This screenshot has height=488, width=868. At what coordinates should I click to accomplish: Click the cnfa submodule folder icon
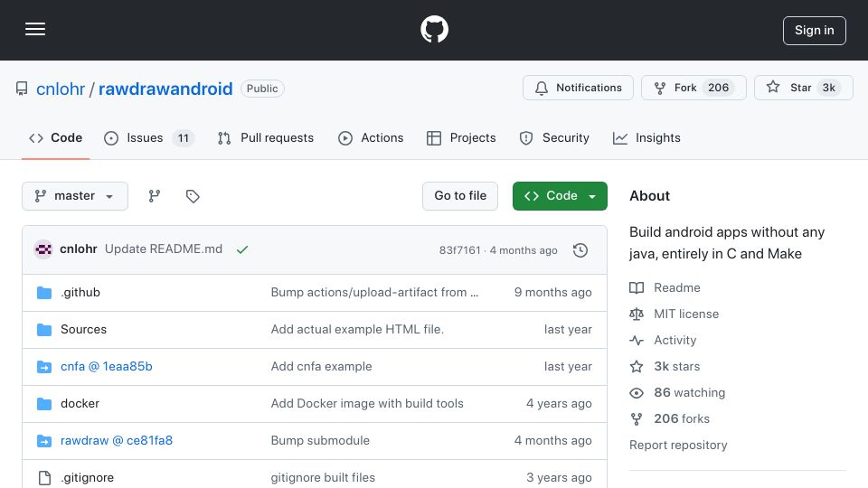point(44,367)
